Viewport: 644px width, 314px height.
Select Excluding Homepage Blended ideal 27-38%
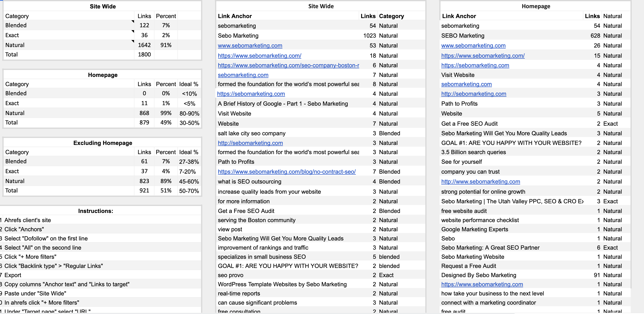click(189, 162)
